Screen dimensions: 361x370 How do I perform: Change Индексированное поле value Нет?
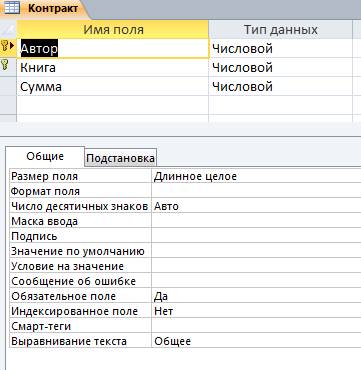pyautogui.click(x=256, y=311)
